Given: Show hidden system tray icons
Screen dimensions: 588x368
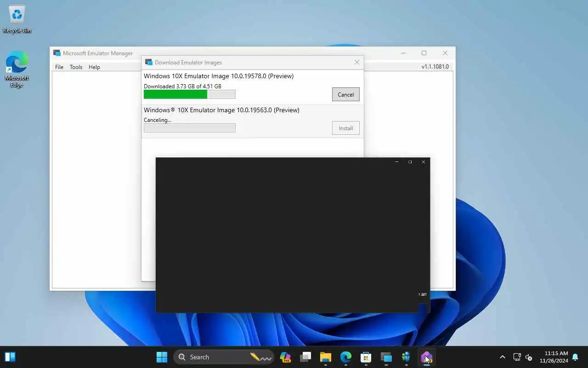Looking at the screenshot, I should click(x=502, y=357).
